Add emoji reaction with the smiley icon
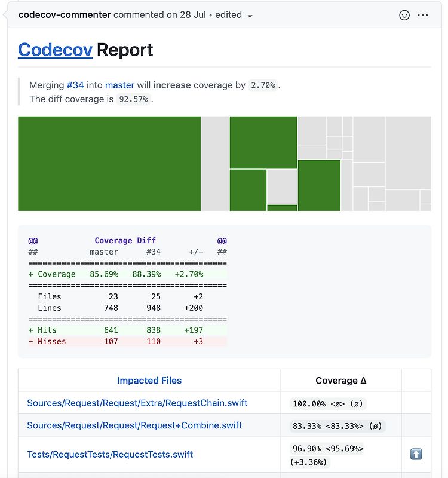Screen dimensions: 448x478 click(404, 15)
